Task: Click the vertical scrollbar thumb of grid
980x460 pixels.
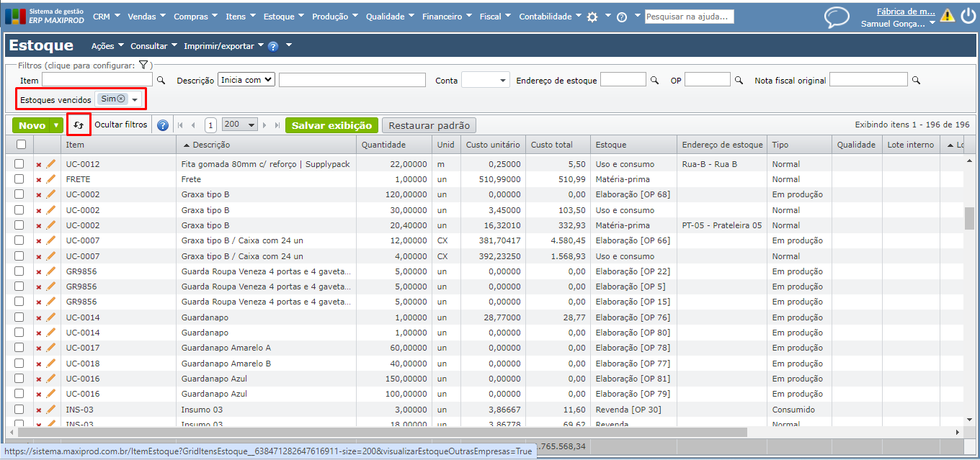Action: (x=969, y=217)
